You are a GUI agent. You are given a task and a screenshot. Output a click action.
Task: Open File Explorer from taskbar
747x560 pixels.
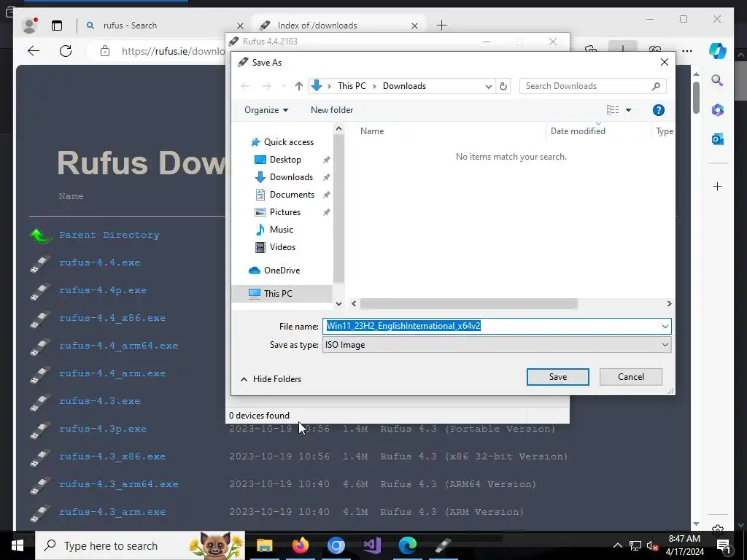(x=264, y=545)
